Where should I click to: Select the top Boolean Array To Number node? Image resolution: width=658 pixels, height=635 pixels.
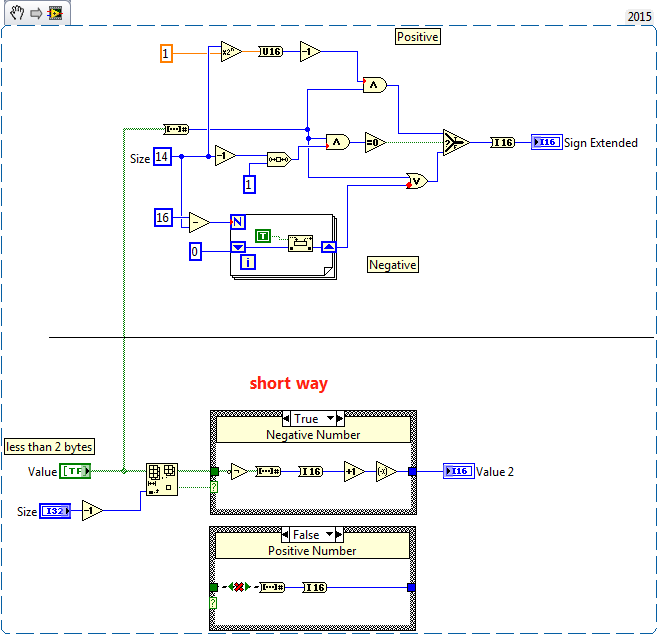[x=176, y=129]
